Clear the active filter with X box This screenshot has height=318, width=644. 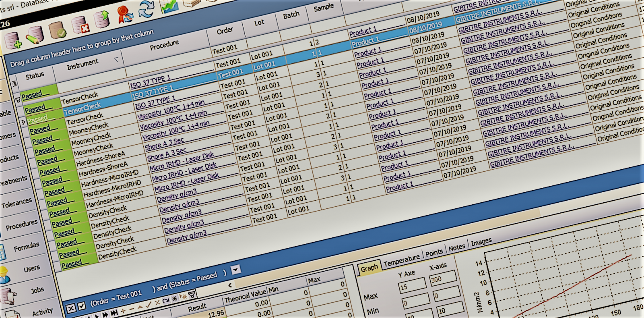click(71, 309)
